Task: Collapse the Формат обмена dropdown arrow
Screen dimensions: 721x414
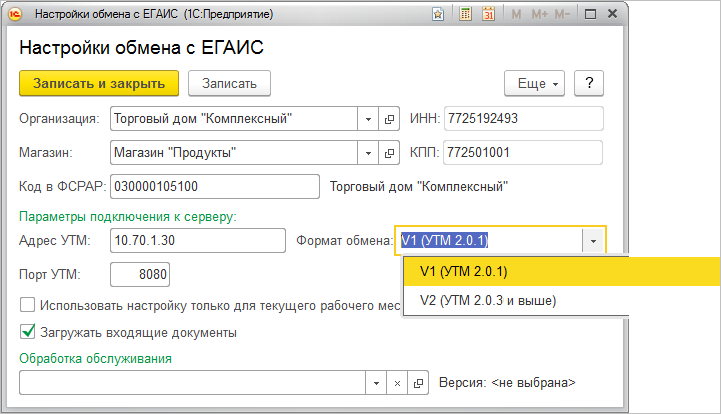Action: 593,240
